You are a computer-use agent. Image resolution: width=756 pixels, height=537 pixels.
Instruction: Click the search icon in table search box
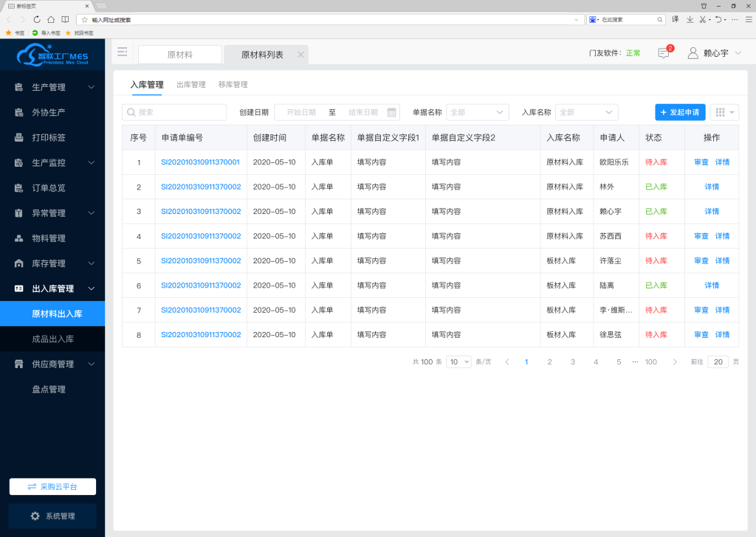point(131,112)
